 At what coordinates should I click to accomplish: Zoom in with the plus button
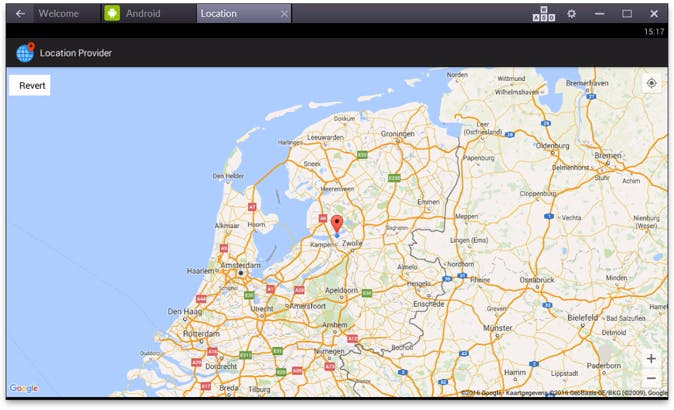coord(651,358)
